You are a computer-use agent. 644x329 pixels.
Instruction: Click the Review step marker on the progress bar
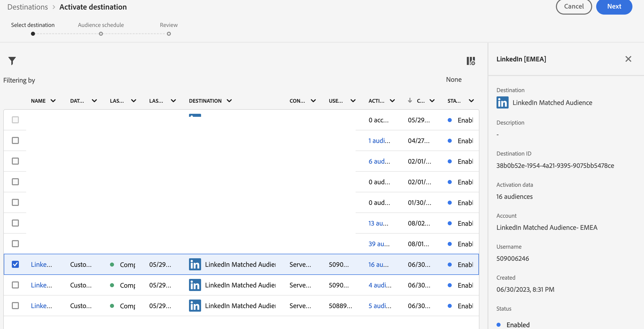pos(169,33)
